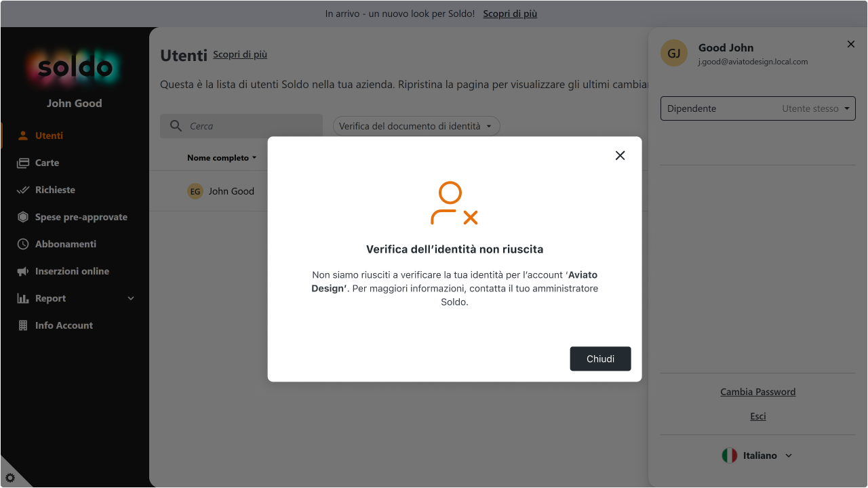868x488 pixels.
Task: Open the settings gear in the corner
Action: (10, 478)
